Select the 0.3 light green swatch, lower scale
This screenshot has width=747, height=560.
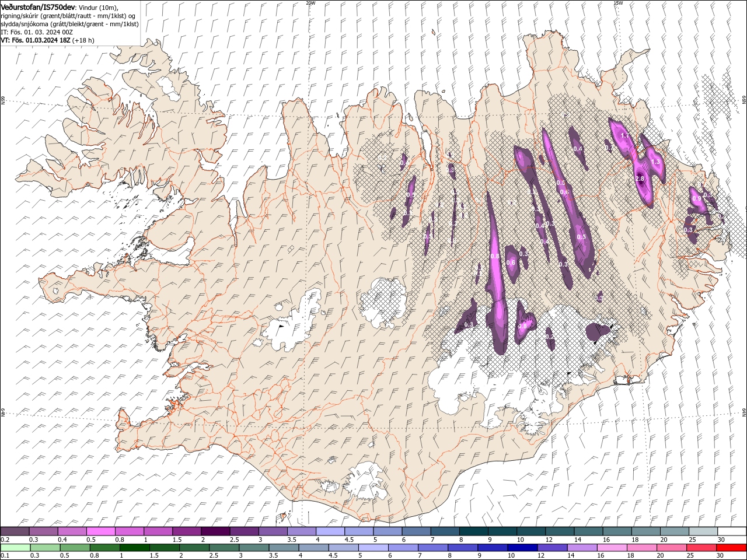(x=45, y=548)
